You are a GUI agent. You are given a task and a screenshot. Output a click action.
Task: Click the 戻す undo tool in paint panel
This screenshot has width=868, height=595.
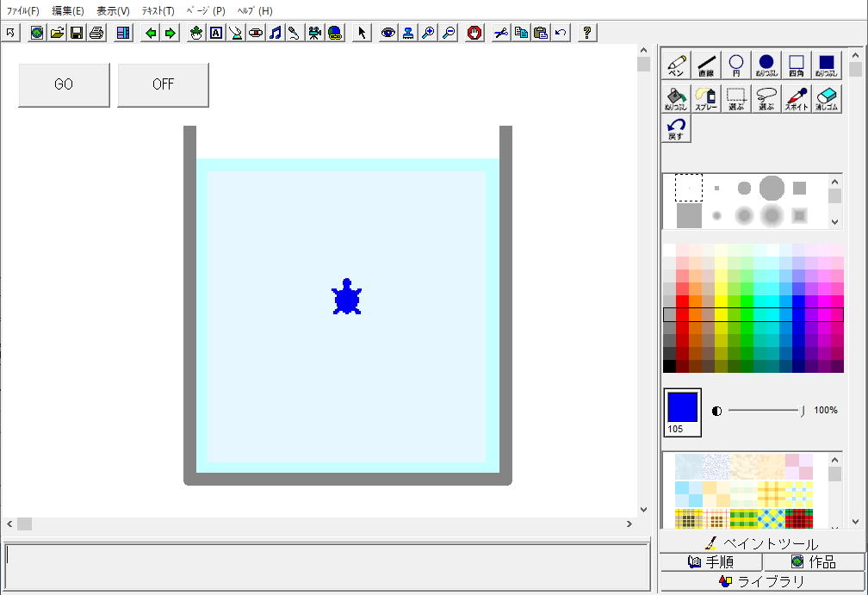[676, 127]
